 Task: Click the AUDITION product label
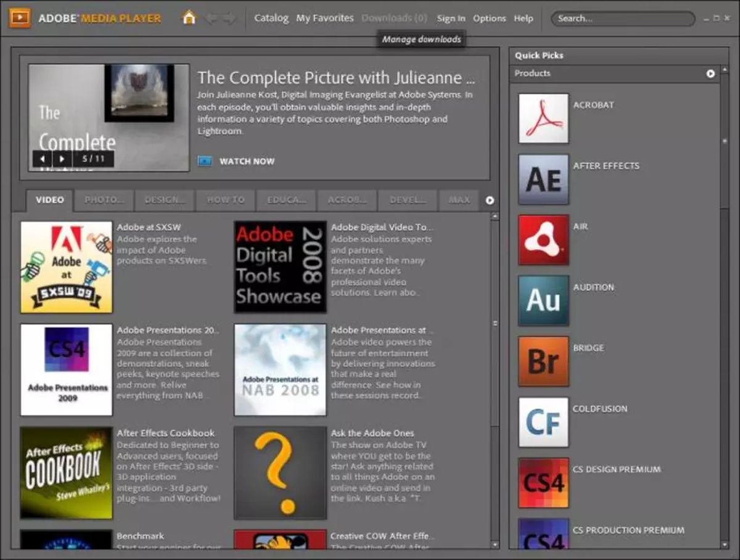point(594,287)
